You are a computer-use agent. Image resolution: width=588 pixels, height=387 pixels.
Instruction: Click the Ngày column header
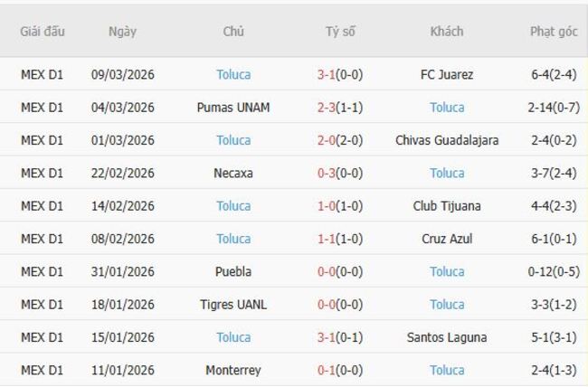122,32
